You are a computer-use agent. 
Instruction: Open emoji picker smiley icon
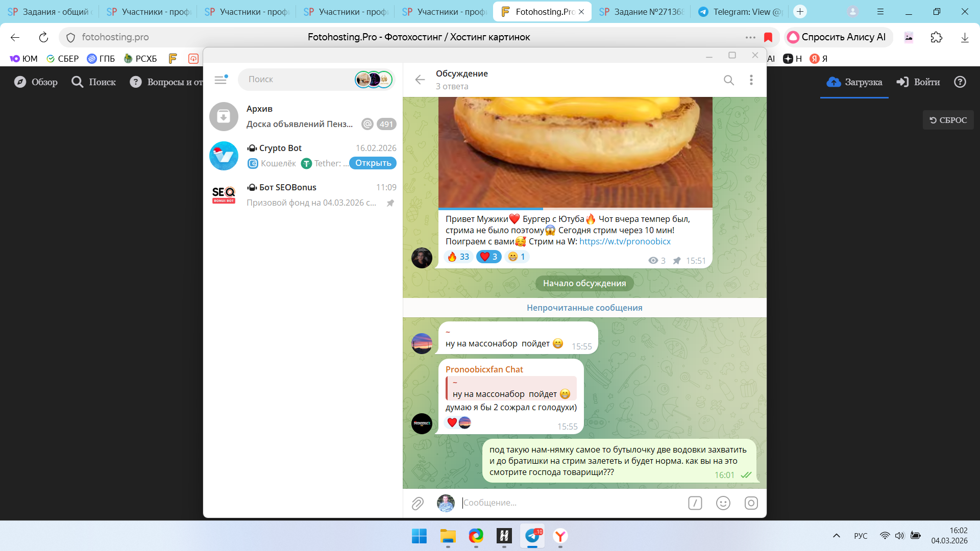tap(723, 503)
